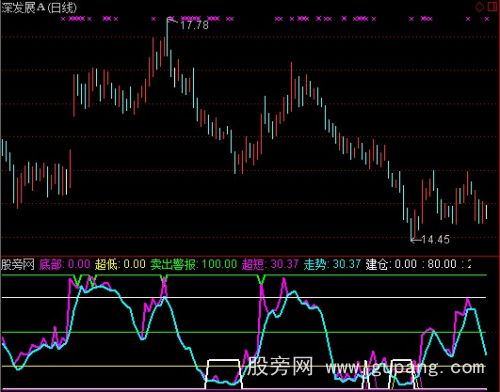Click the 建仓: 0.00 indicator value
The width and height of the screenshot is (500, 392).
(x=391, y=265)
